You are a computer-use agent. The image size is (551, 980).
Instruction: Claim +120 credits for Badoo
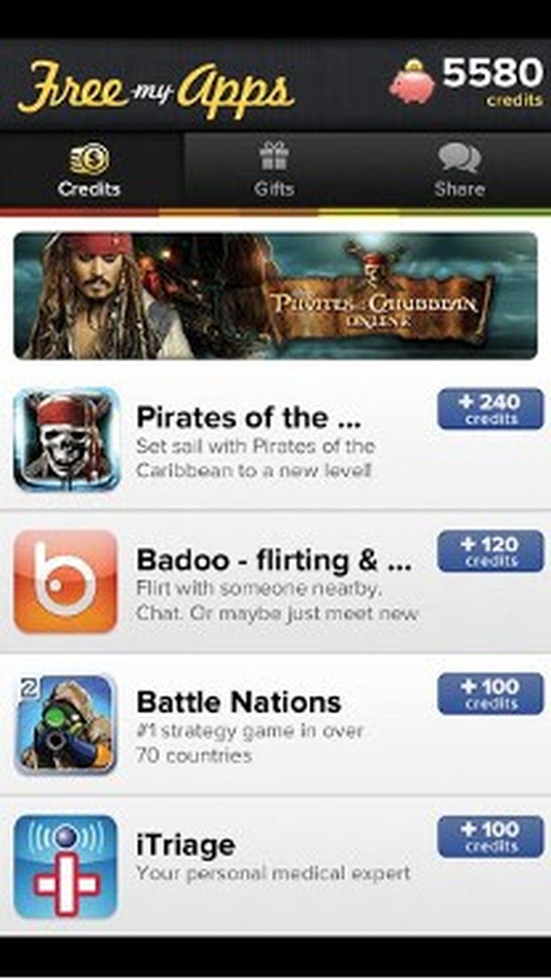click(490, 551)
